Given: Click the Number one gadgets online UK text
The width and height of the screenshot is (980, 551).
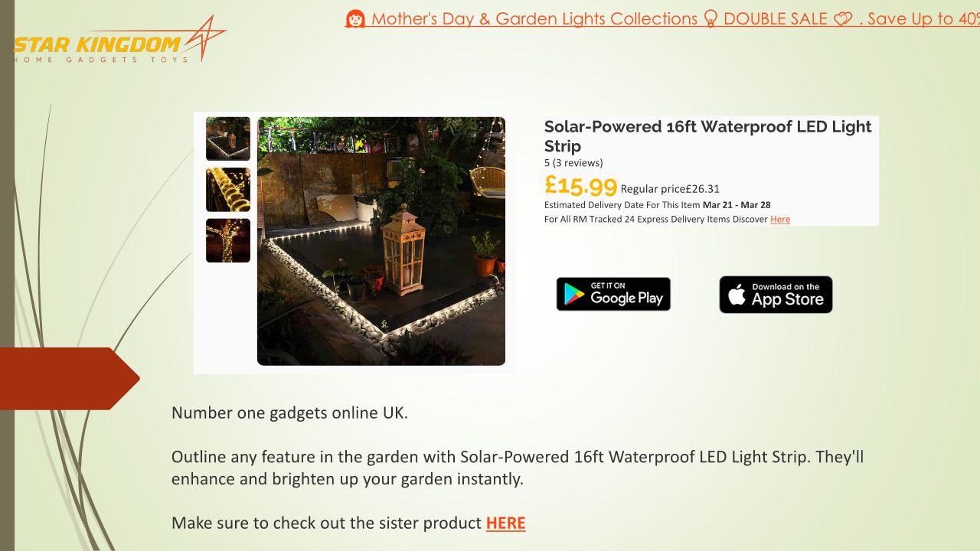Looking at the screenshot, I should point(289,412).
